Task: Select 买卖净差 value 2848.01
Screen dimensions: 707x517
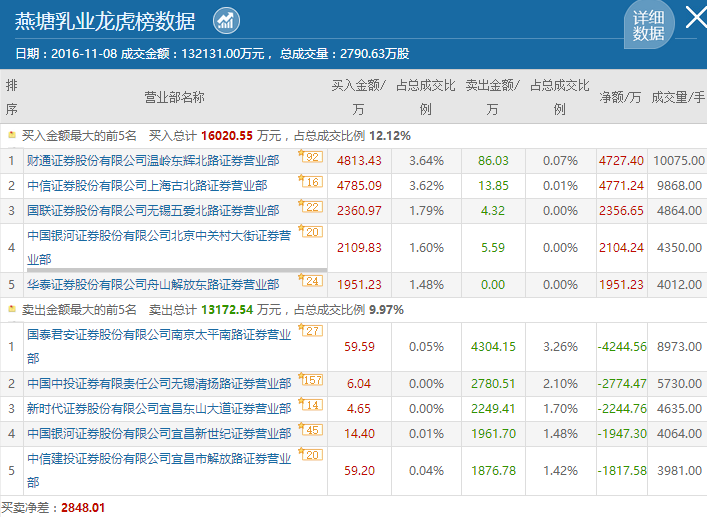Action: coord(83,508)
